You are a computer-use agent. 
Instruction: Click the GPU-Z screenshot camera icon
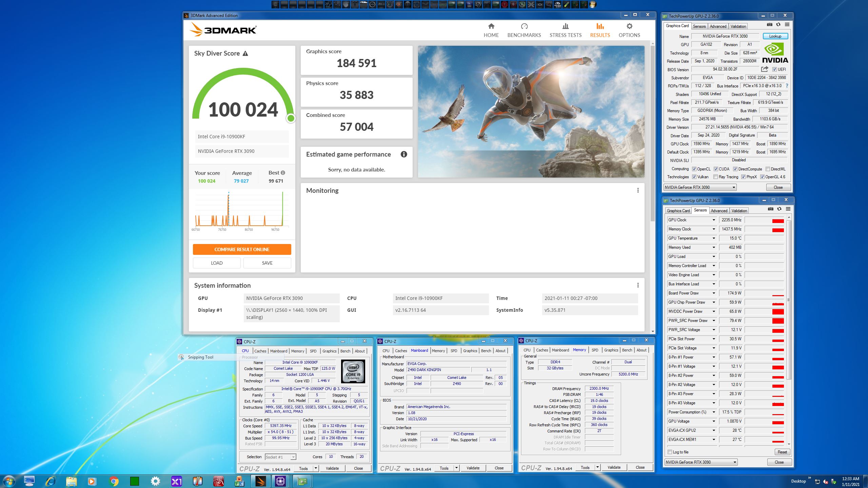point(770,25)
